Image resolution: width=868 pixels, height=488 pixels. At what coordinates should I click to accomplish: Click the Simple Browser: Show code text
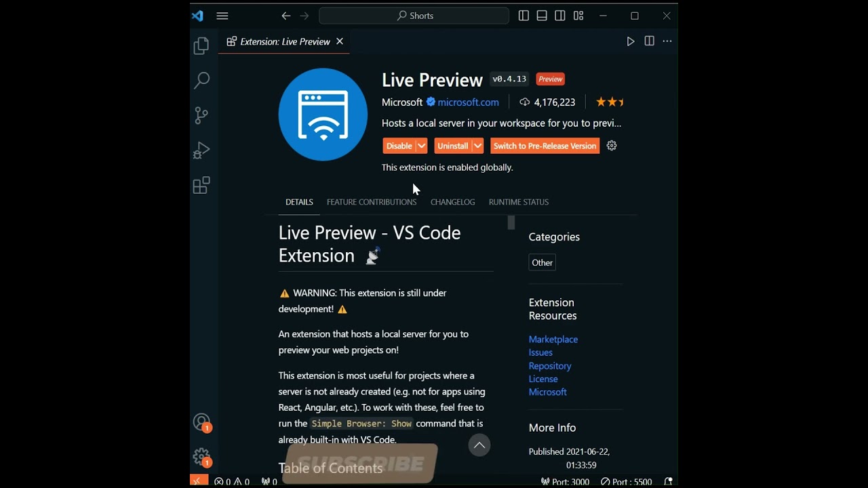361,424
